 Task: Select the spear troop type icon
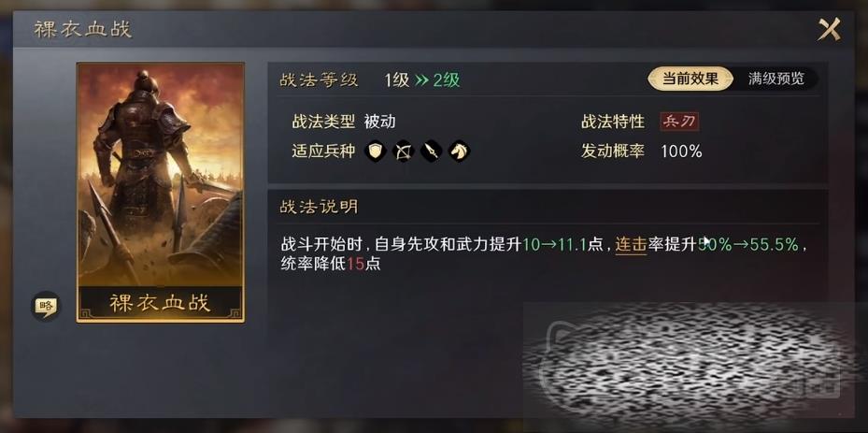432,151
